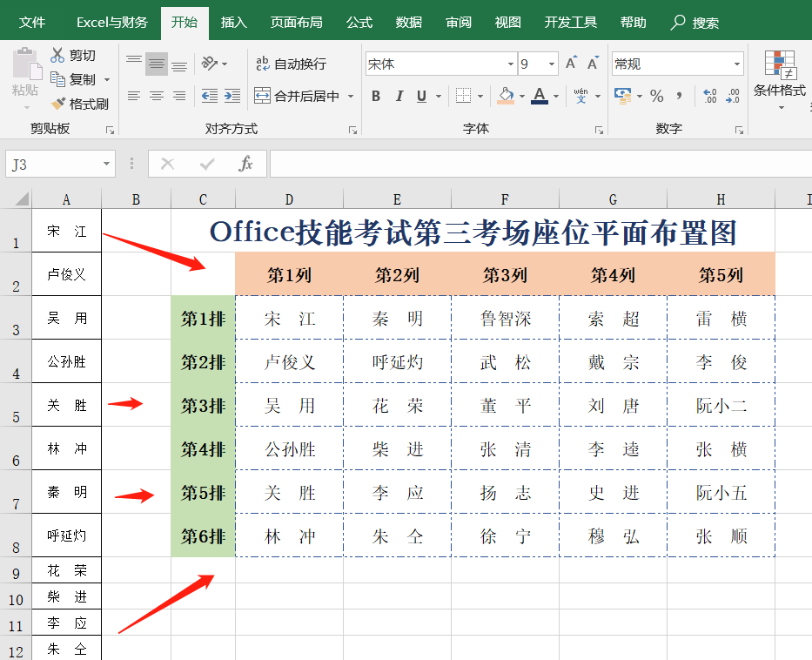Select the 第4列 header cell
812x660 pixels.
click(614, 274)
